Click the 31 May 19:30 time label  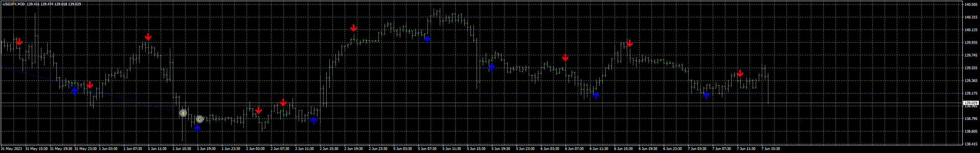tap(61, 149)
